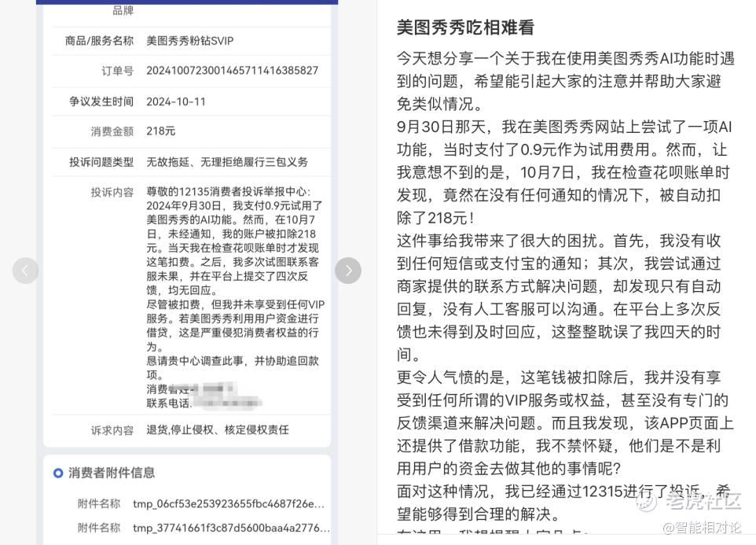
Task: Open attachment tmp_37741661f3c87d5600baa4a2776...
Action: (x=231, y=528)
